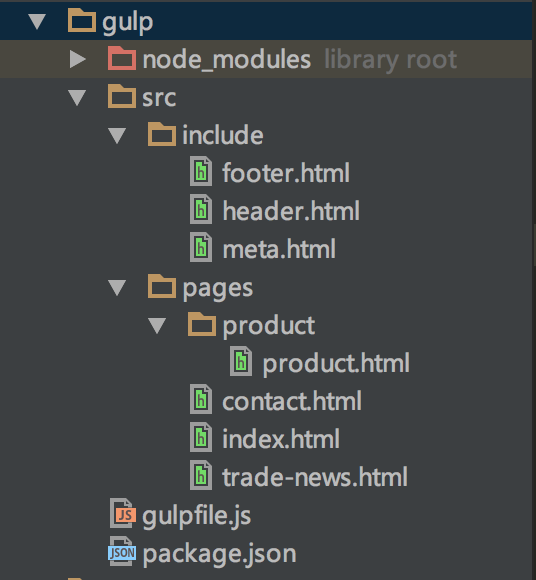Click the header.html file icon
536x580 pixels.
[201, 209]
